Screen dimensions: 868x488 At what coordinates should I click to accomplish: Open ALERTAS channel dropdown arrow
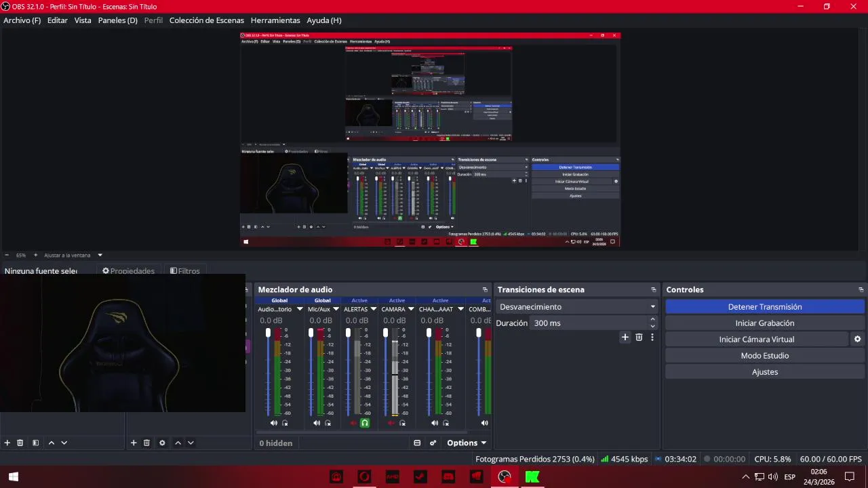click(x=373, y=309)
